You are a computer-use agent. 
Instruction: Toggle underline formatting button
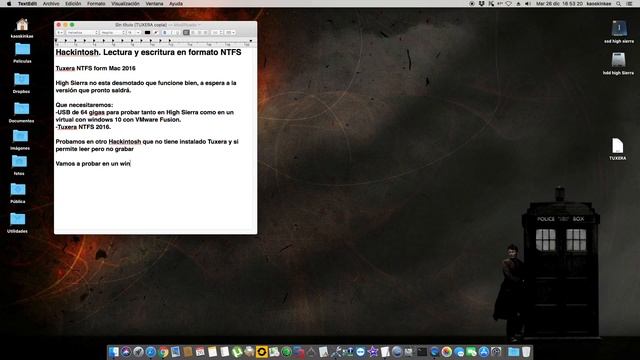point(177,33)
